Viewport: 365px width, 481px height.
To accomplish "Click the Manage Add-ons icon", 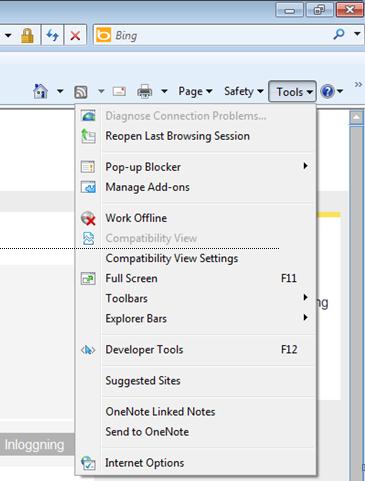I will coord(88,187).
